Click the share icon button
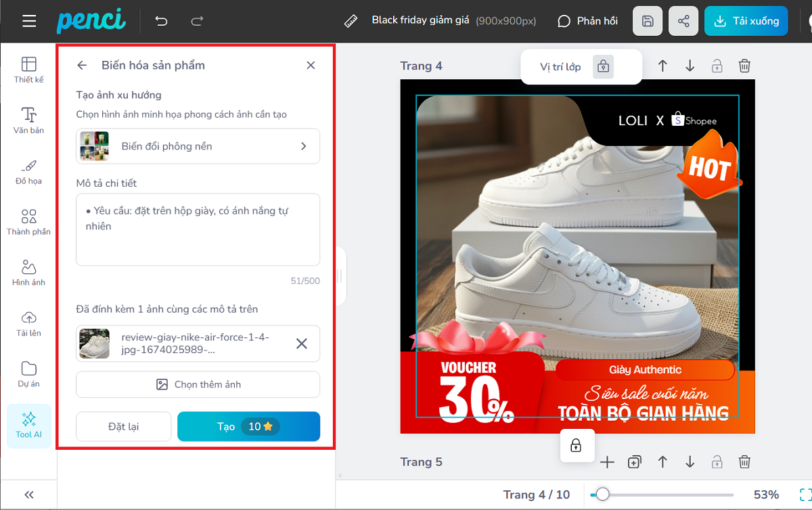Viewport: 812px width, 510px height. (683, 21)
